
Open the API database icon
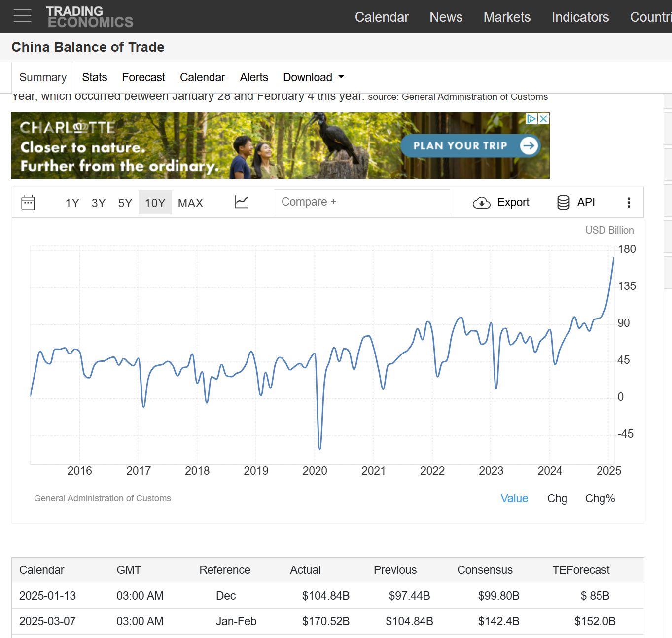point(563,202)
